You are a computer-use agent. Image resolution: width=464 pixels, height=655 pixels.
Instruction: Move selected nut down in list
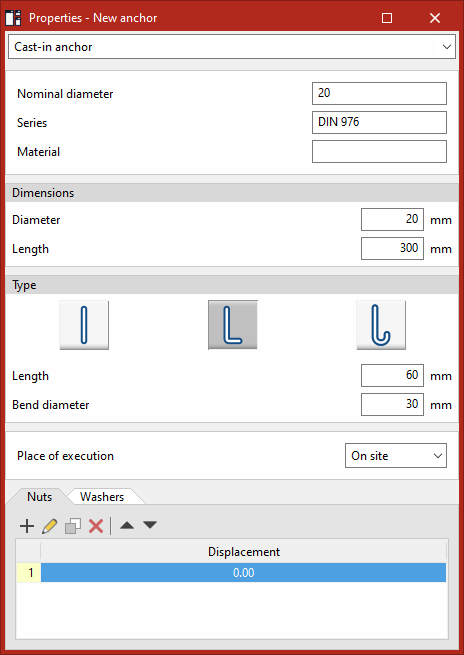click(150, 526)
